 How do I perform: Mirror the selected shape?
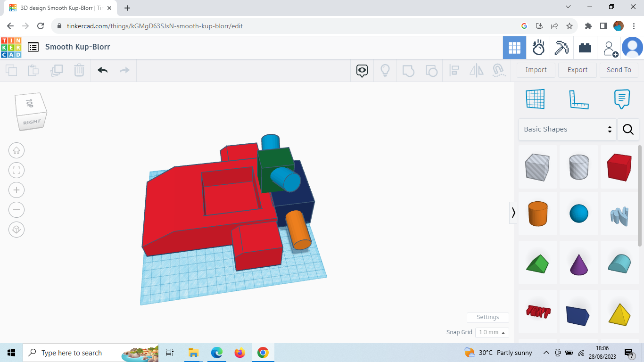[476, 70]
